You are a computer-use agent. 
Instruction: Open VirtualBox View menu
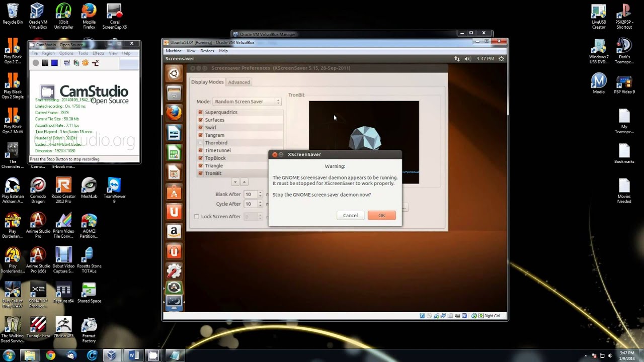click(x=191, y=51)
